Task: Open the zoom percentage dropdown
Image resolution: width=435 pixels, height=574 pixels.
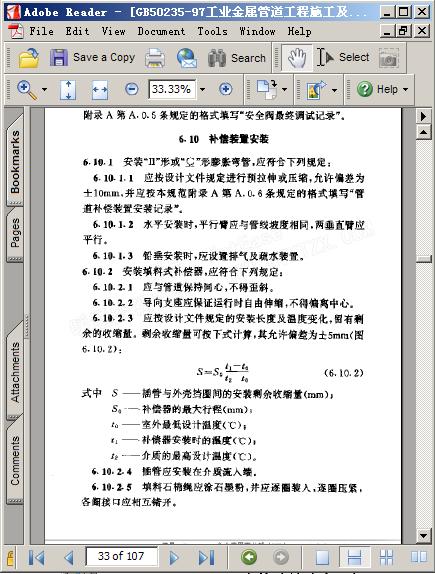Action: [x=202, y=89]
